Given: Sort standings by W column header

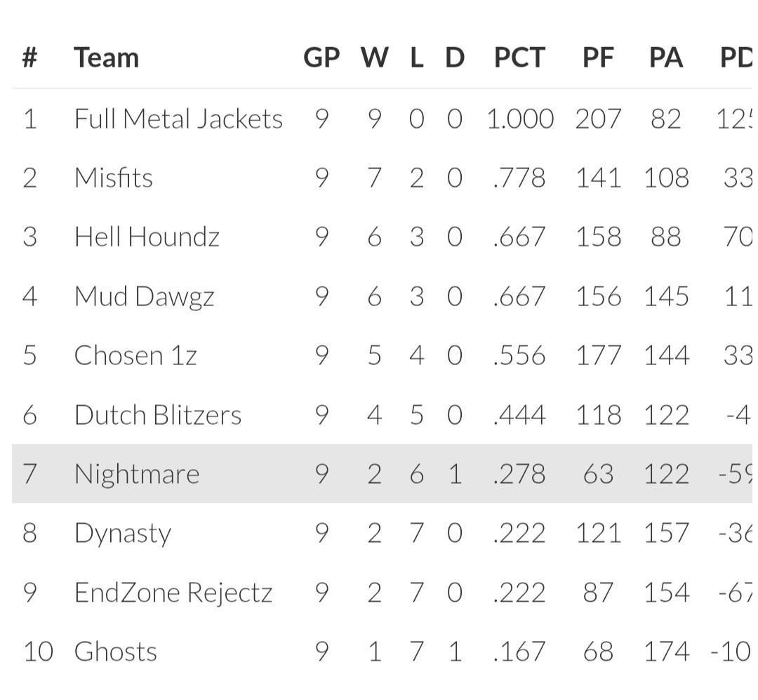Looking at the screenshot, I should pos(374,58).
